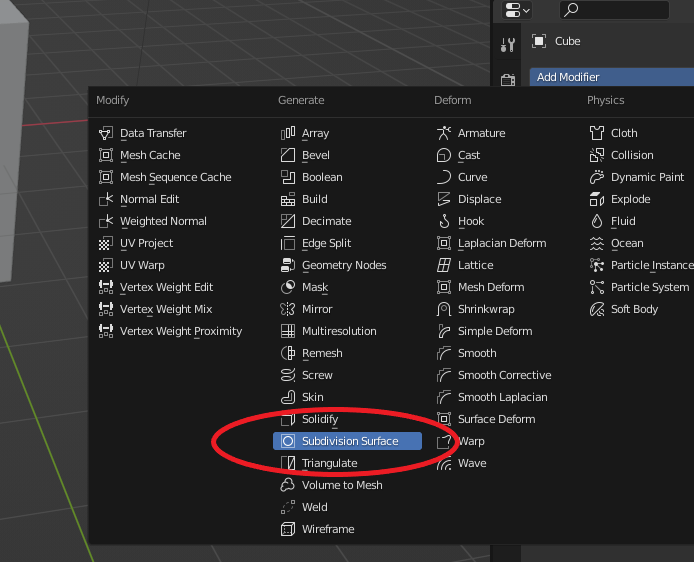Click the Subdivision Surface circle icon
Viewport: 694px width, 562px height.
pos(288,441)
